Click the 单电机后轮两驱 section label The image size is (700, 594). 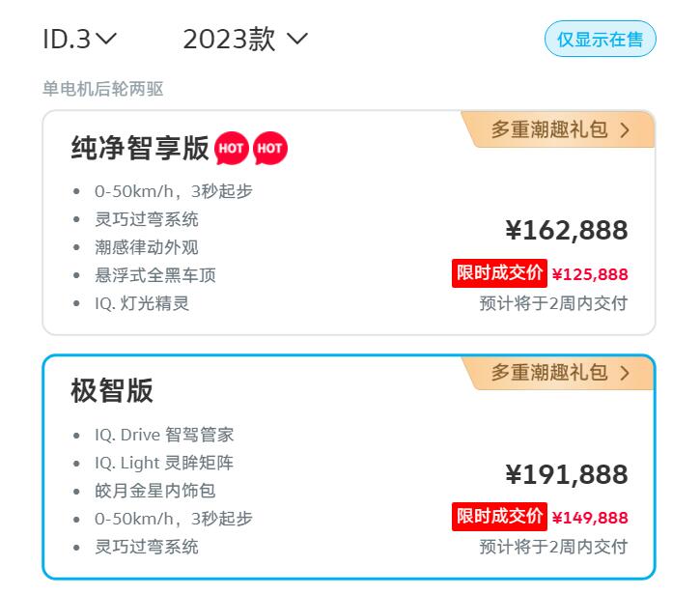point(103,89)
